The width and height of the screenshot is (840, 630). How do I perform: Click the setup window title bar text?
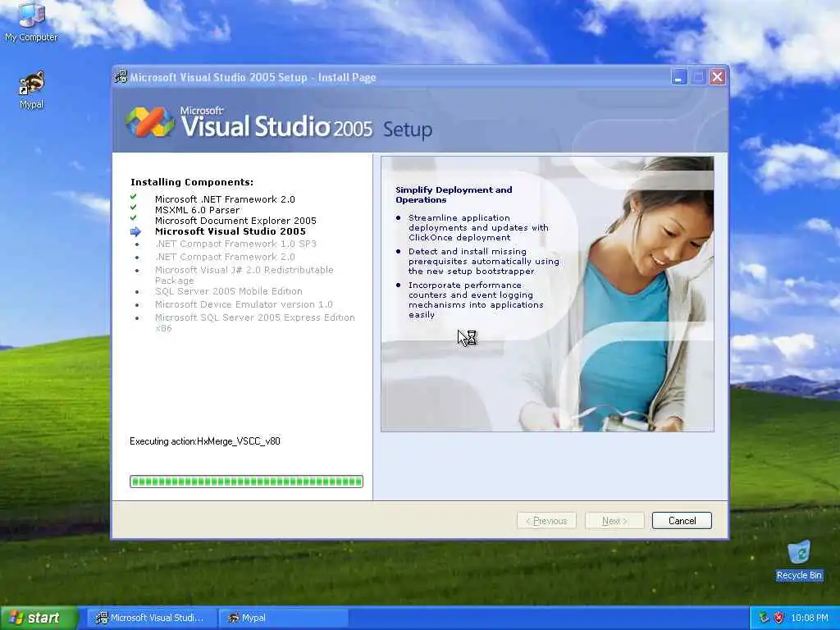(253, 78)
